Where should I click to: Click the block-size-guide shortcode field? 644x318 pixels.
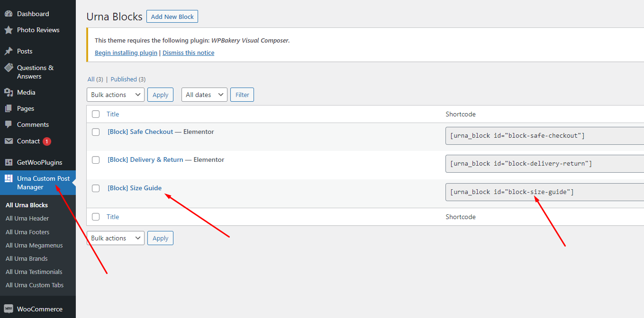(x=544, y=192)
